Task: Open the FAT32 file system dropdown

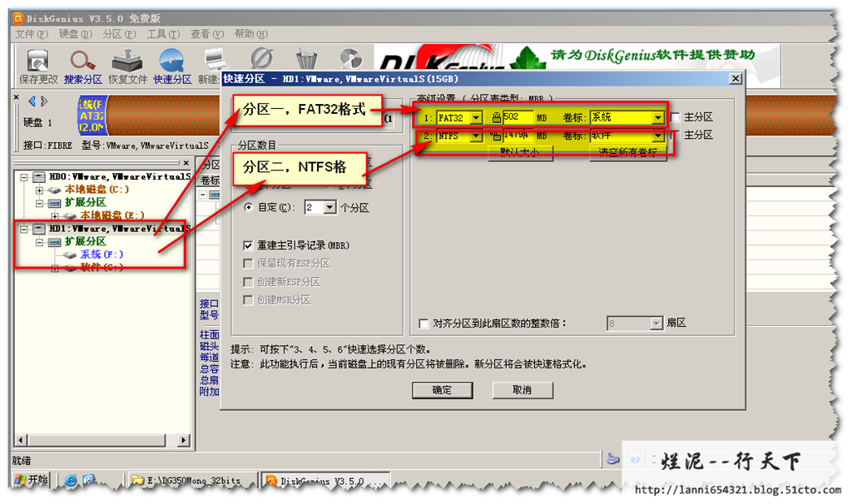Action: pos(476,118)
